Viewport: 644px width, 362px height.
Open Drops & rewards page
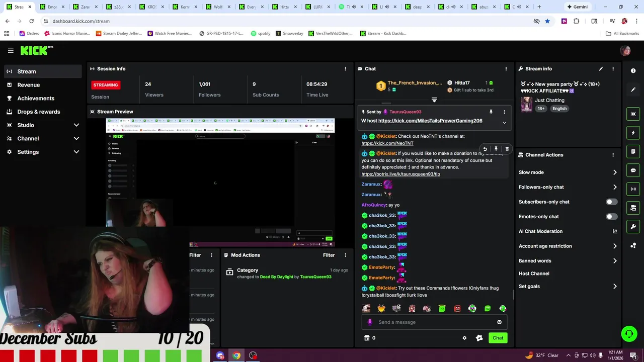[43, 112]
